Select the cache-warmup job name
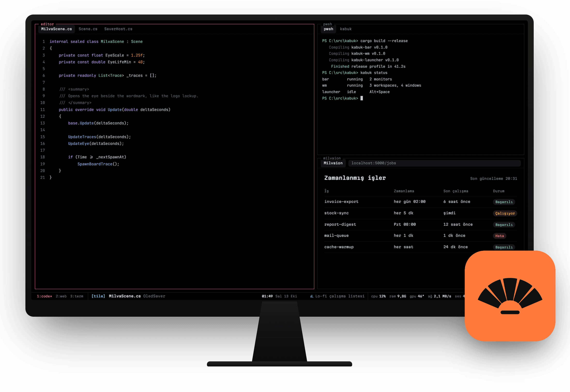 pos(339,247)
